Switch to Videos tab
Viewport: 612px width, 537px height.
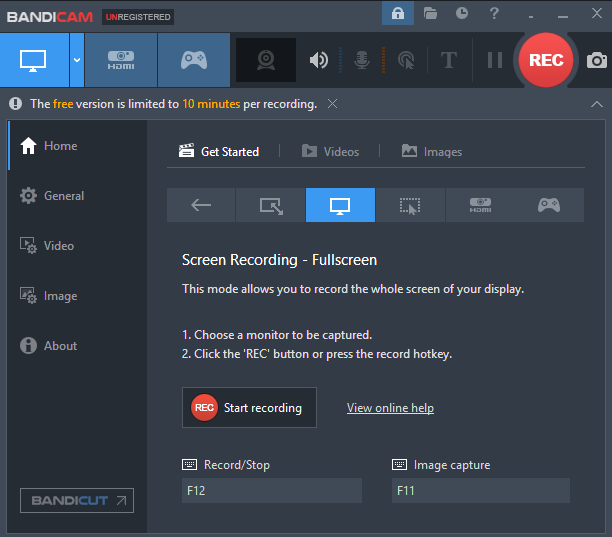click(x=330, y=151)
